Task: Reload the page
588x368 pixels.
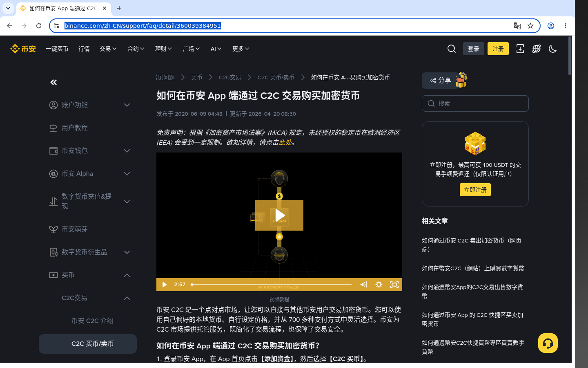Action: (x=39, y=26)
